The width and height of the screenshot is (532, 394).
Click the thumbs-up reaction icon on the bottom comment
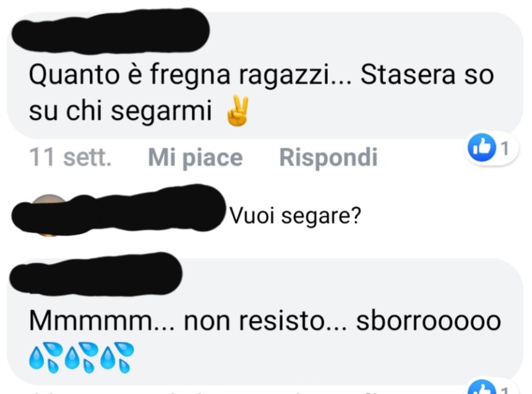tap(482, 388)
